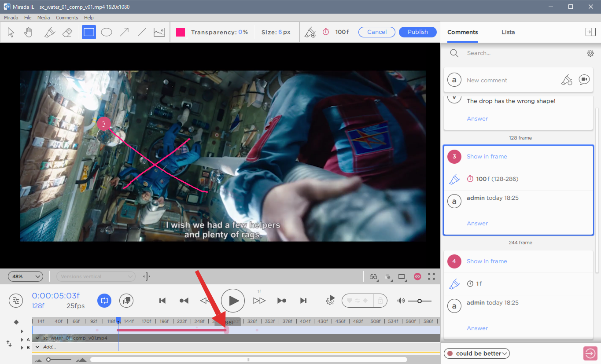Image resolution: width=601 pixels, height=364 pixels.
Task: Expand track A triangle
Action: (22, 340)
